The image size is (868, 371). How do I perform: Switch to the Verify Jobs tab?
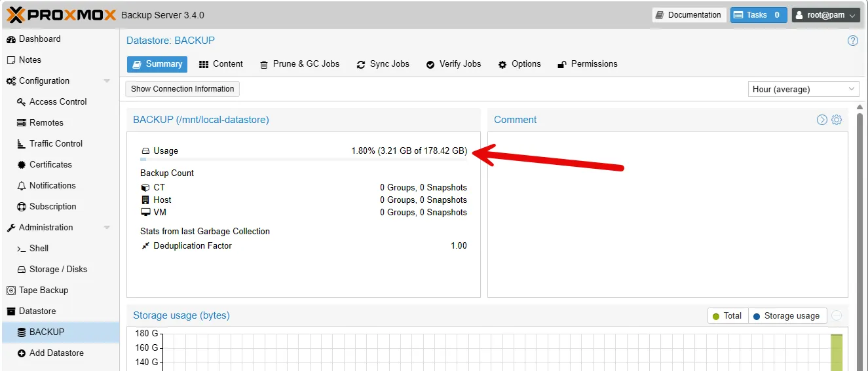point(453,64)
